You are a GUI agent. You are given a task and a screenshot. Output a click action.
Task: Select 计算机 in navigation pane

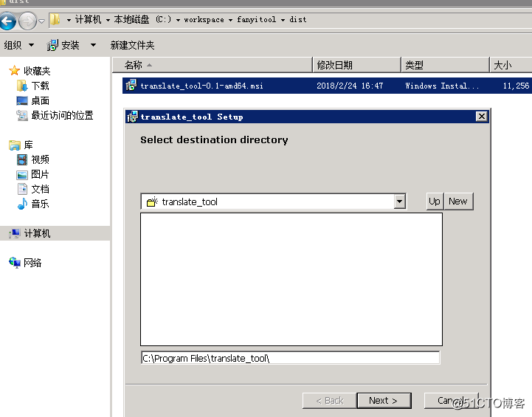(x=37, y=233)
